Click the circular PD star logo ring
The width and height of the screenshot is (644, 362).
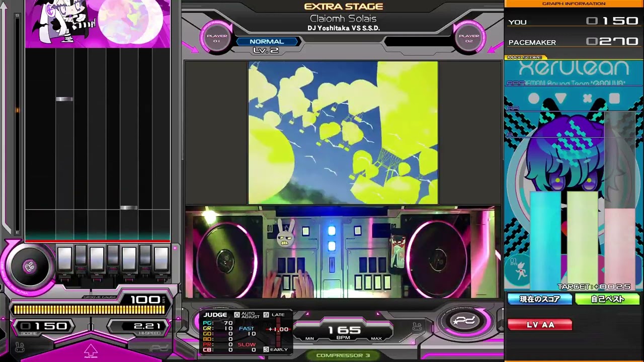[464, 322]
